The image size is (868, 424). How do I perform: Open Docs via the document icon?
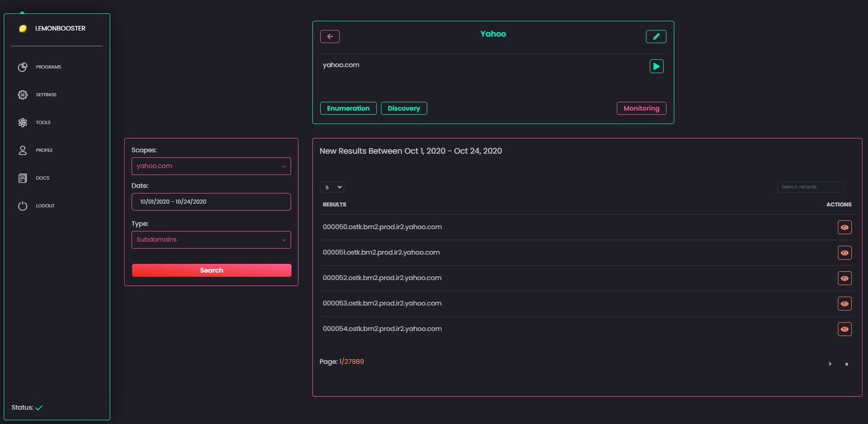22,178
